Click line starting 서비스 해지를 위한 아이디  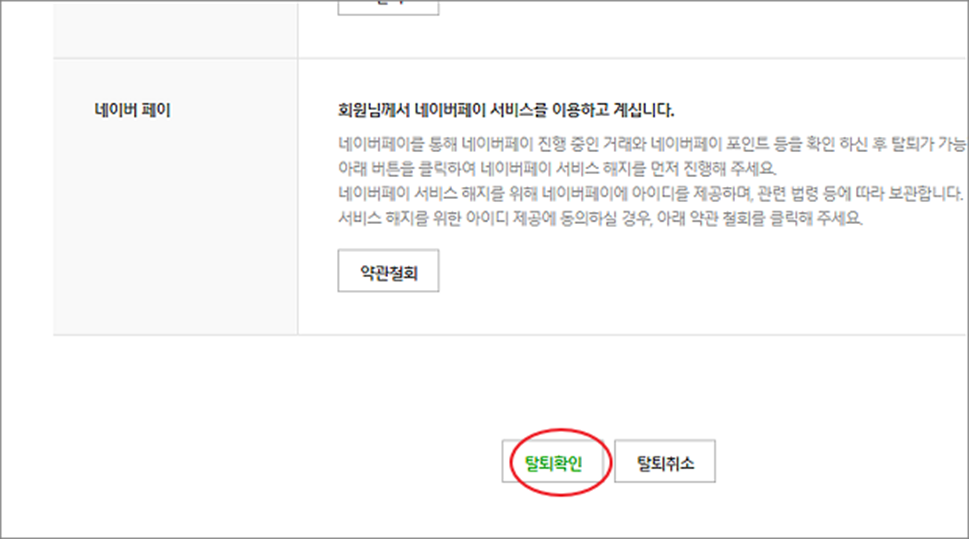[600, 218]
